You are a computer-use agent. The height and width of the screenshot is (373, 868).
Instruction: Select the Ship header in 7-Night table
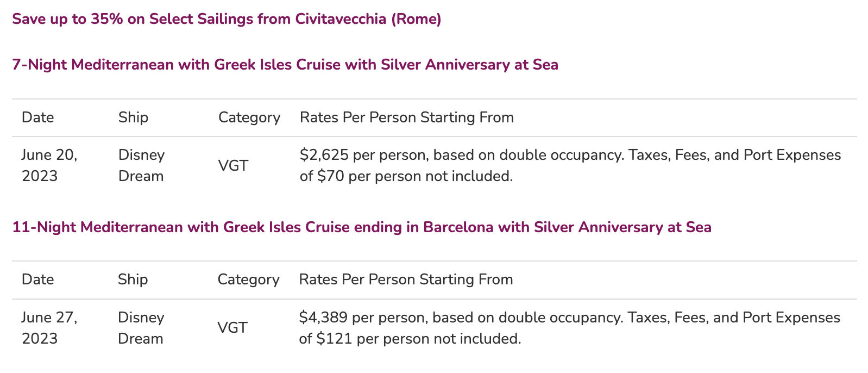pyautogui.click(x=133, y=117)
